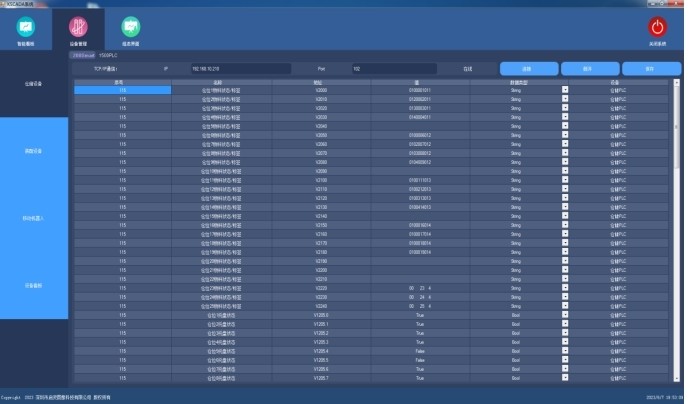Select the first item in left sidebar

[34, 84]
